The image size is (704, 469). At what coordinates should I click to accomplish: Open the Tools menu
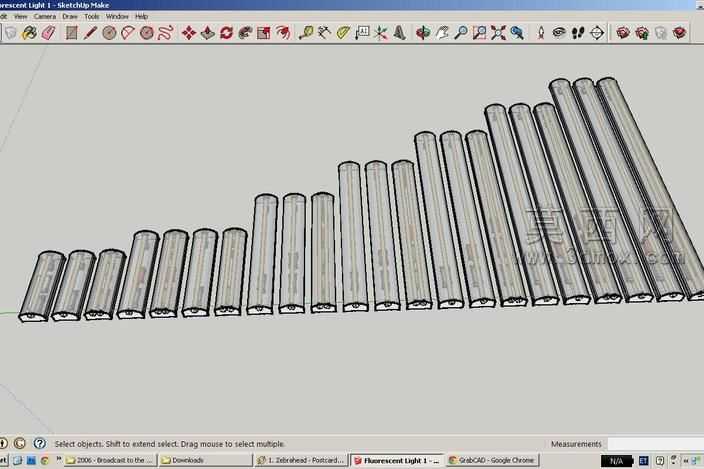point(92,16)
